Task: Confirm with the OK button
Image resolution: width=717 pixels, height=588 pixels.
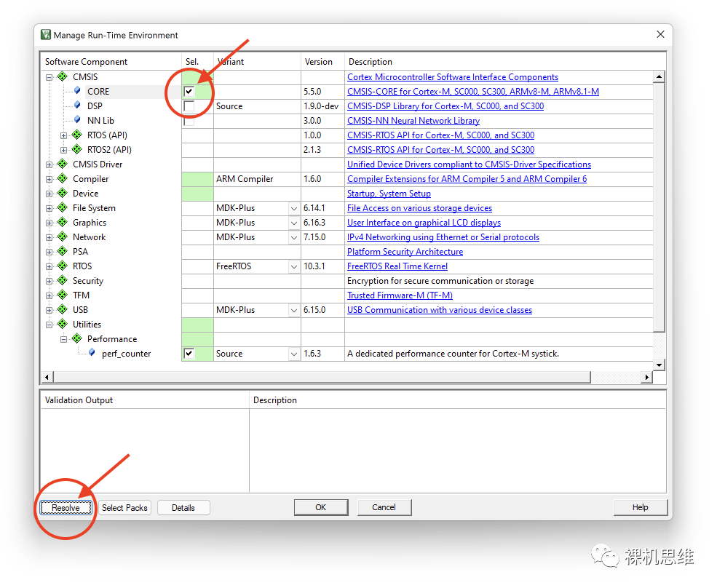Action: point(321,507)
